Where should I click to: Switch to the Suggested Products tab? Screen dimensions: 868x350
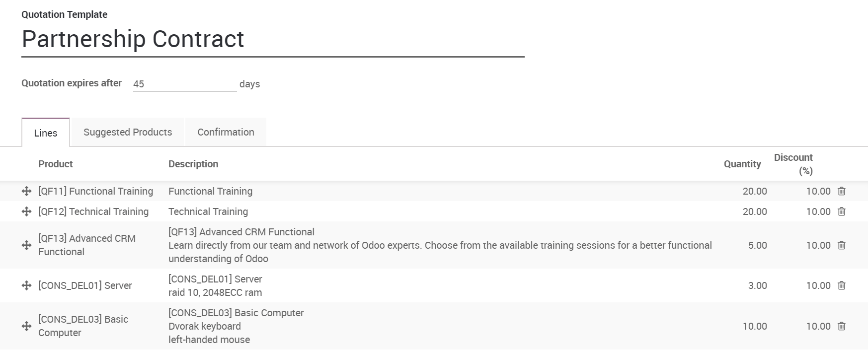tap(128, 132)
